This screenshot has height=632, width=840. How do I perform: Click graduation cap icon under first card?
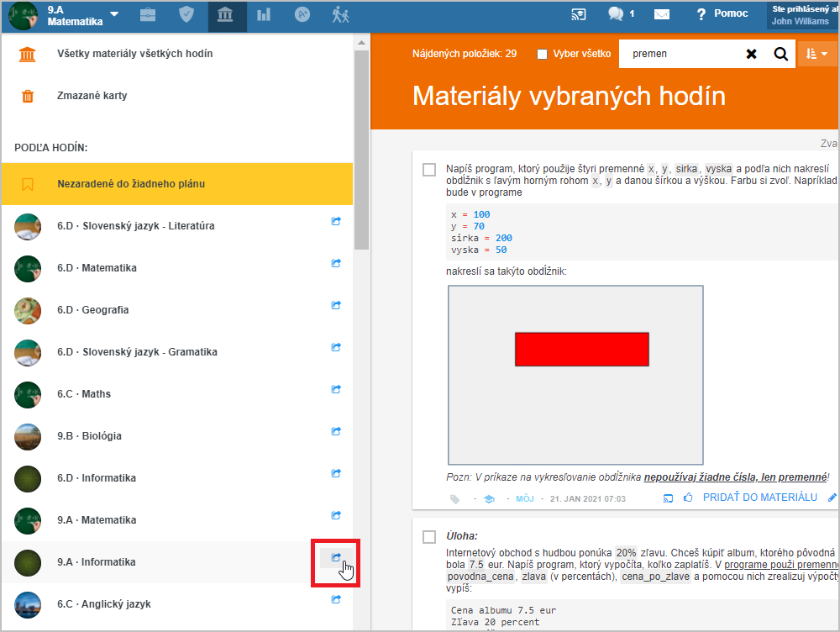coord(489,499)
